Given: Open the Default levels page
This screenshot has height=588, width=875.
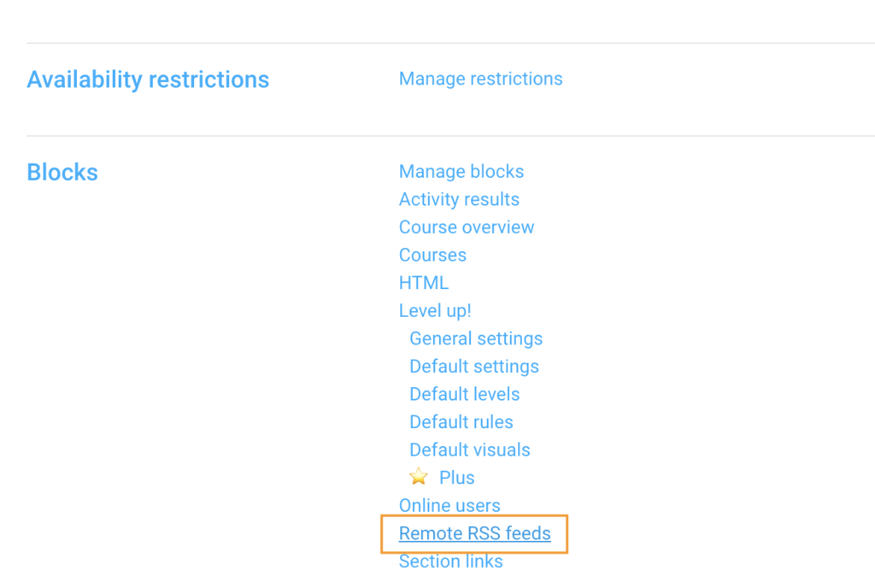Looking at the screenshot, I should click(465, 394).
